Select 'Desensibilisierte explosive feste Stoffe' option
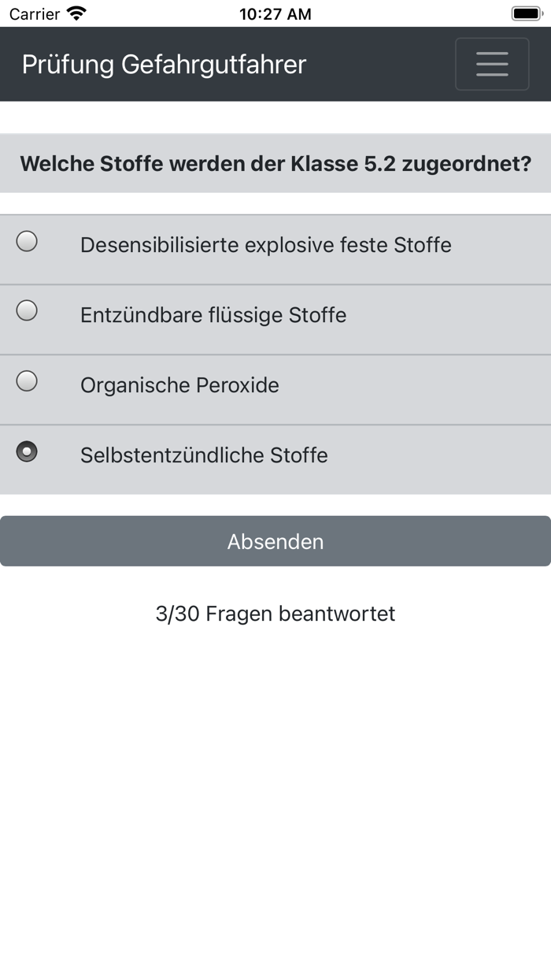The width and height of the screenshot is (551, 980). coord(264,245)
